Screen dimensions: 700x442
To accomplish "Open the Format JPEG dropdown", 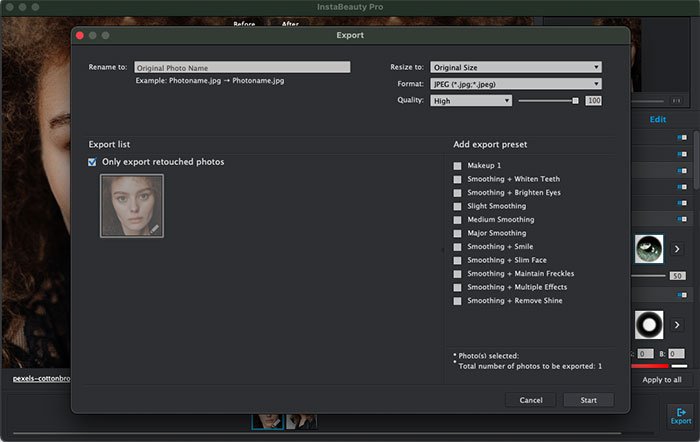I will 516,84.
